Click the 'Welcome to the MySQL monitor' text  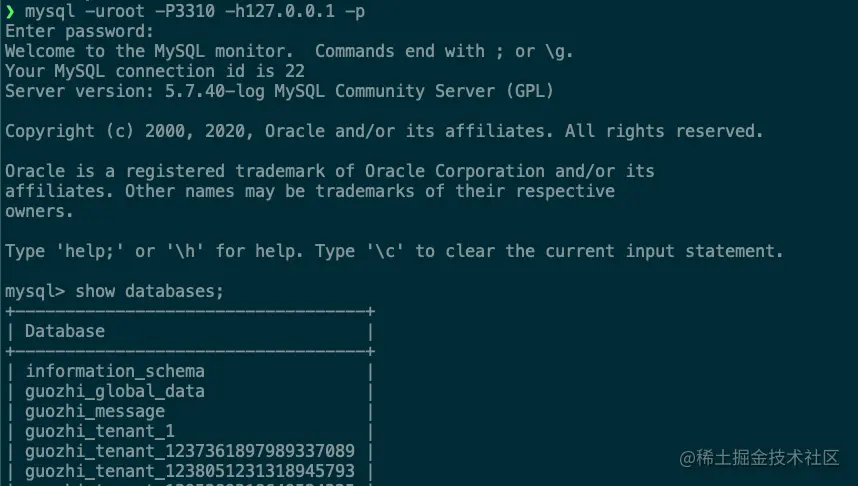point(149,51)
